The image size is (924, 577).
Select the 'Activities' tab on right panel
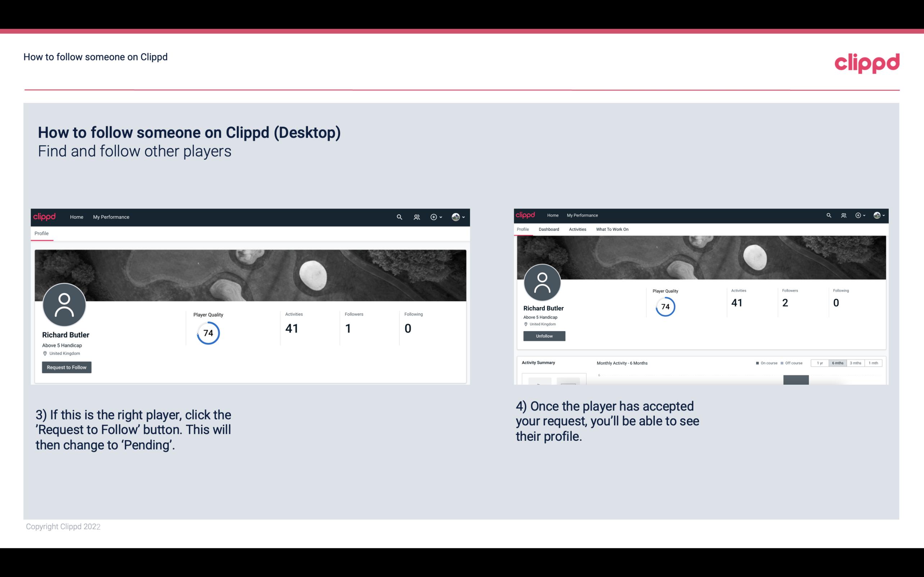[577, 229]
